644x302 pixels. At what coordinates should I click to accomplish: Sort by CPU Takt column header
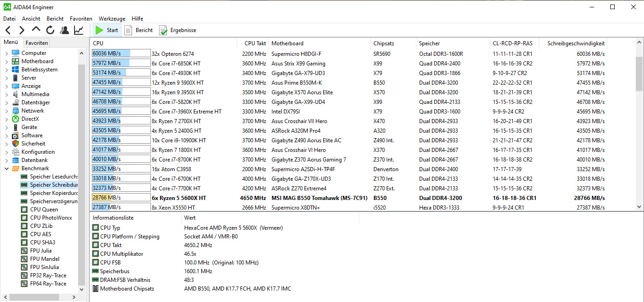[x=255, y=43]
